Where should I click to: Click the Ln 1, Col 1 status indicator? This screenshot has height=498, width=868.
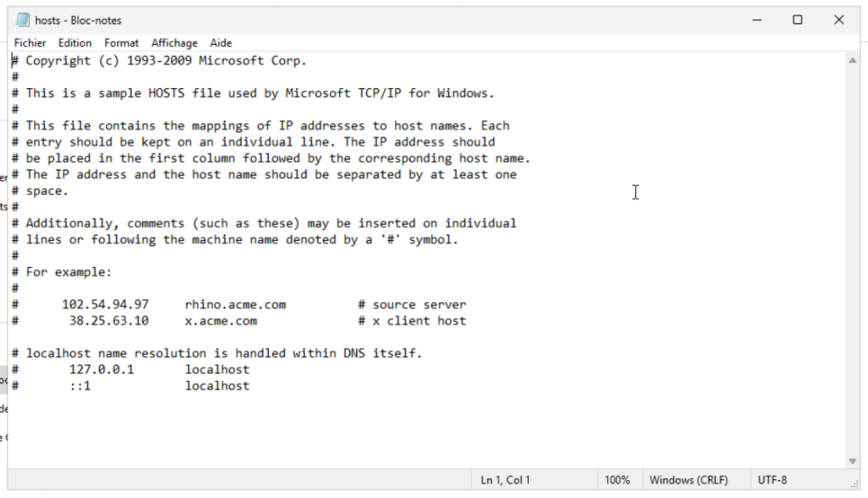505,480
